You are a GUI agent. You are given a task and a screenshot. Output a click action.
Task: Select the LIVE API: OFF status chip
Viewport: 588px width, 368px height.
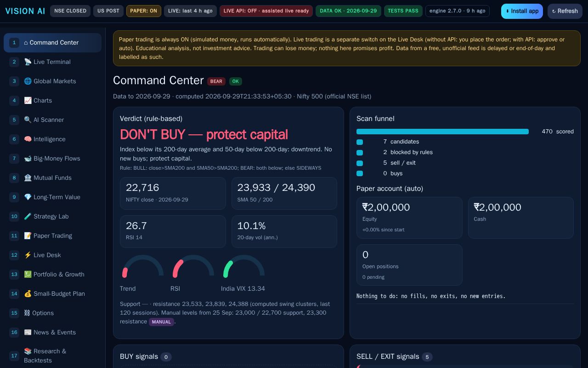[266, 11]
